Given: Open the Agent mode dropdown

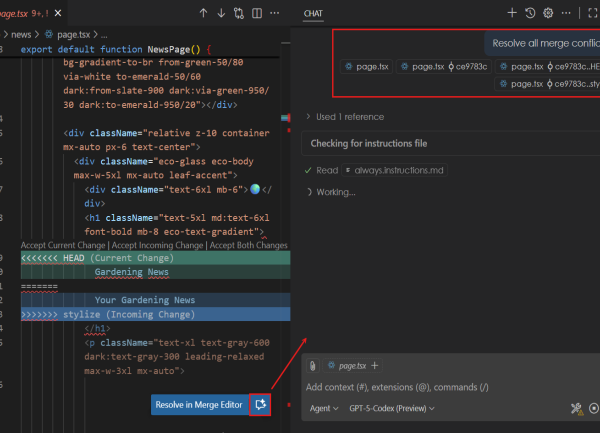Looking at the screenshot, I should [324, 408].
